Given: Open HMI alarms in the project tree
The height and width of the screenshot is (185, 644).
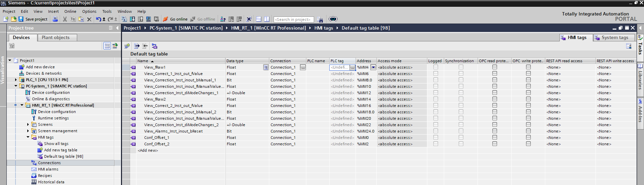Looking at the screenshot, I should pyautogui.click(x=48, y=169).
